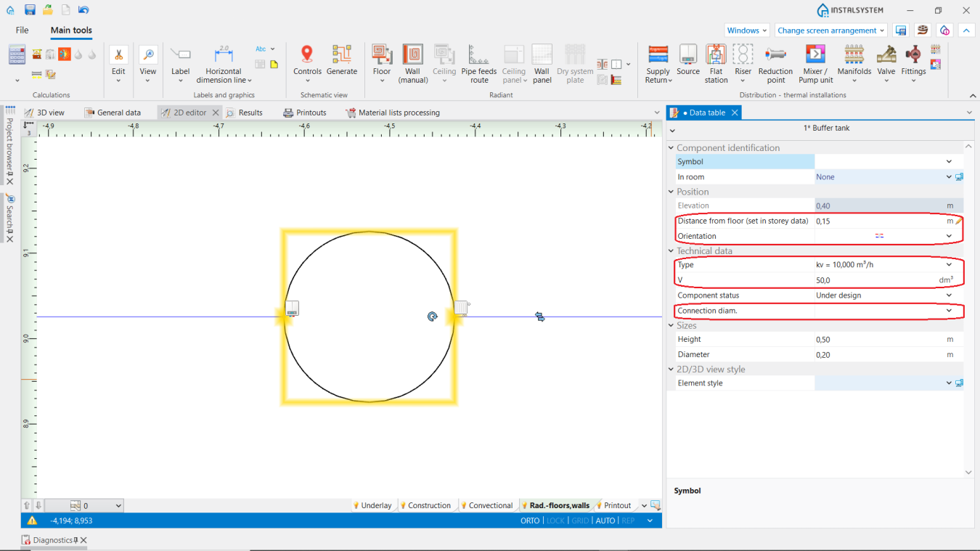Image resolution: width=980 pixels, height=551 pixels.
Task: Open the File menu
Action: click(x=23, y=30)
